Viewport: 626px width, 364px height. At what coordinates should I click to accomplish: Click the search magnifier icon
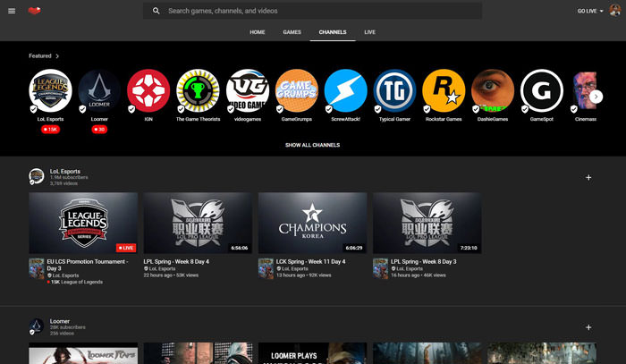pyautogui.click(x=156, y=11)
